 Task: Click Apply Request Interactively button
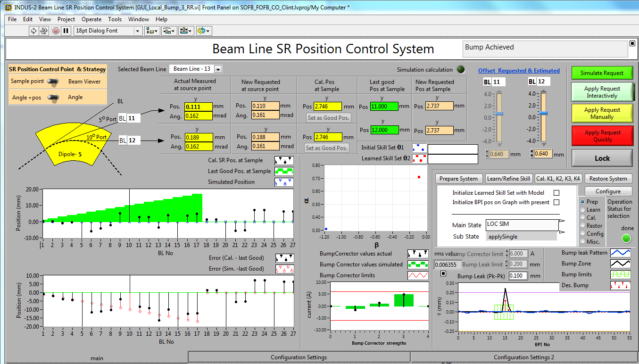[602, 92]
